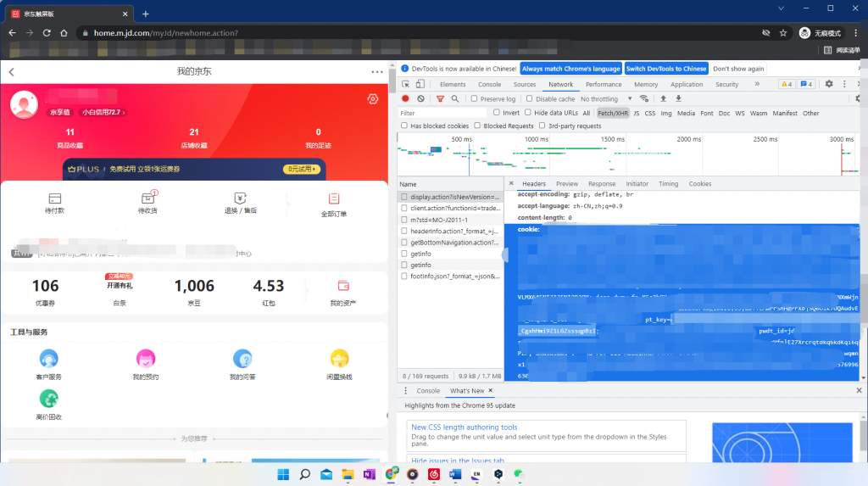Check the Invert filter checkbox
868x486 pixels.
(x=497, y=113)
